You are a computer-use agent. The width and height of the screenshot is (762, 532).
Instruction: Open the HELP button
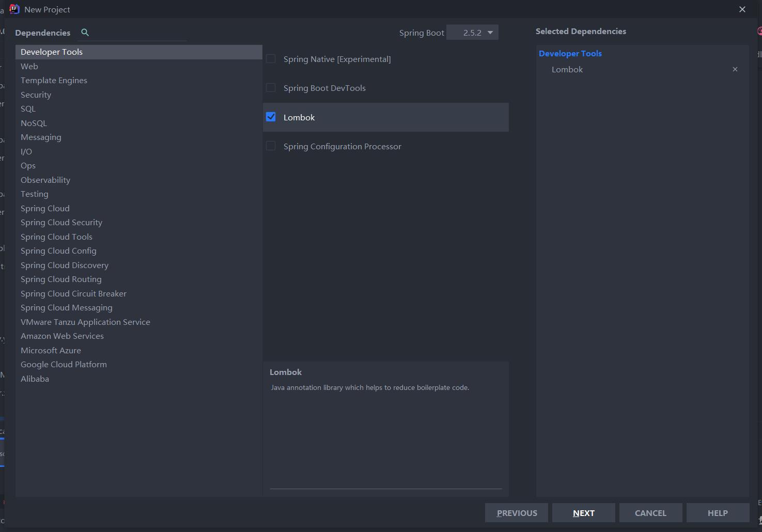(718, 513)
